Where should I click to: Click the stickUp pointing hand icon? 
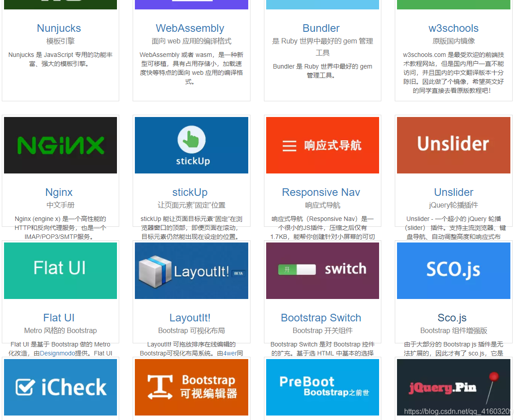[x=192, y=140]
